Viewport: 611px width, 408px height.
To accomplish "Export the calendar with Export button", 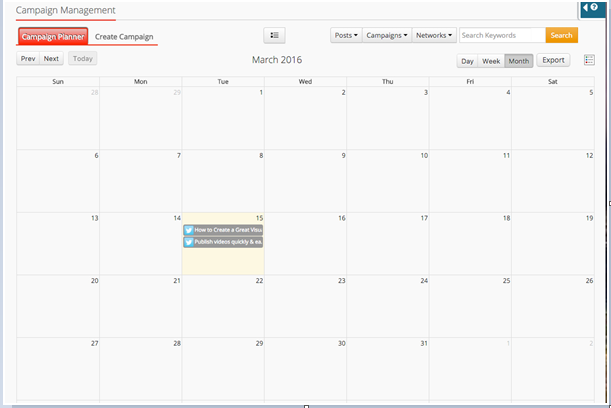I will tap(553, 60).
